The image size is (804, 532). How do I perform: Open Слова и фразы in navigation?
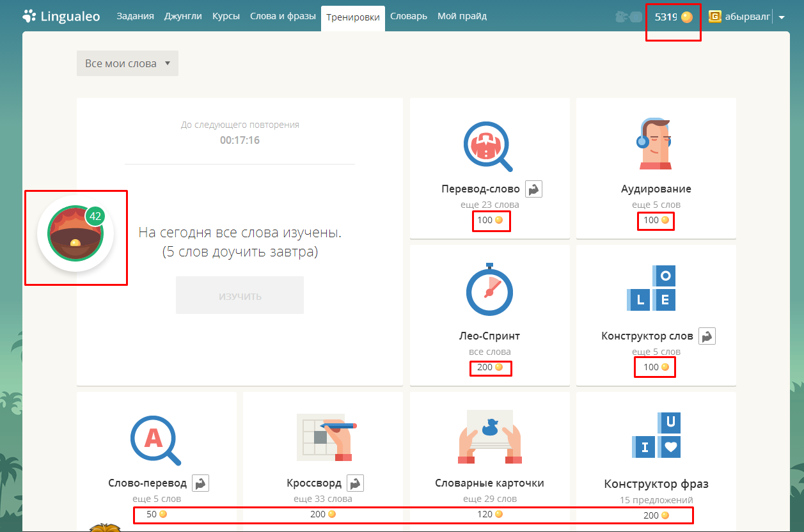[283, 16]
